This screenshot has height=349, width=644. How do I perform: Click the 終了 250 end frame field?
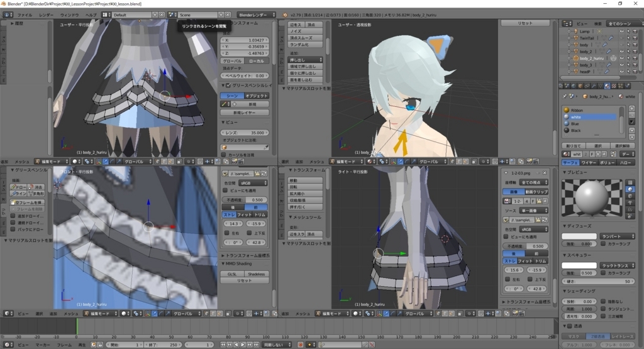pyautogui.click(x=162, y=345)
